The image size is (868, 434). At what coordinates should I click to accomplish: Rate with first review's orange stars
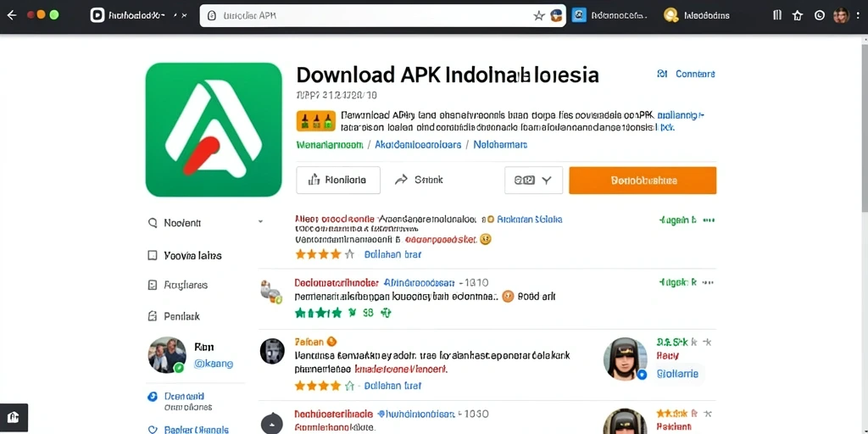(x=325, y=254)
